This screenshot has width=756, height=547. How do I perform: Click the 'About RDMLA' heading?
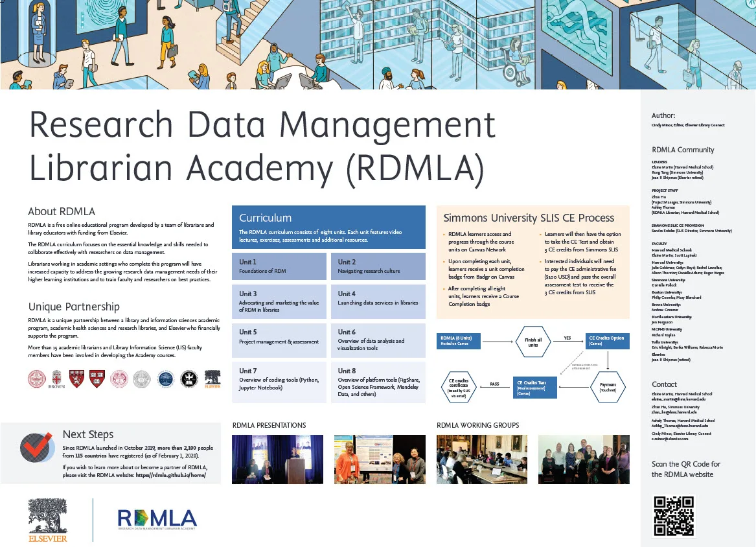[62, 211]
